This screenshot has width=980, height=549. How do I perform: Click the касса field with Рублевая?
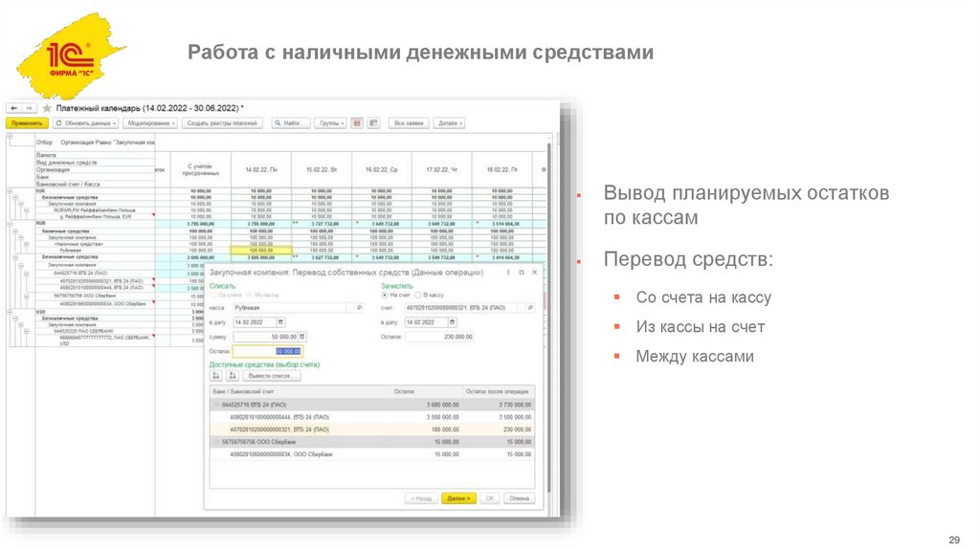tap(289, 308)
